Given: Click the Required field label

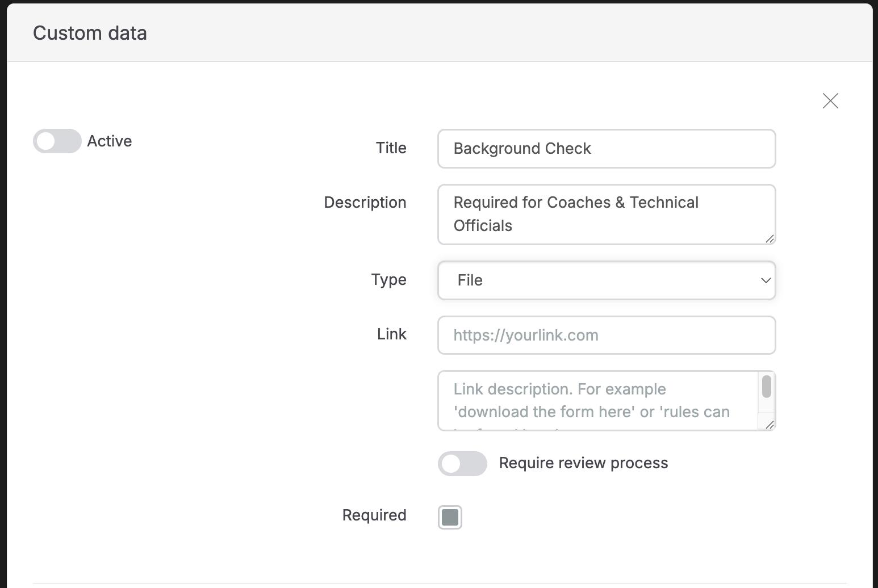Looking at the screenshot, I should coord(374,515).
